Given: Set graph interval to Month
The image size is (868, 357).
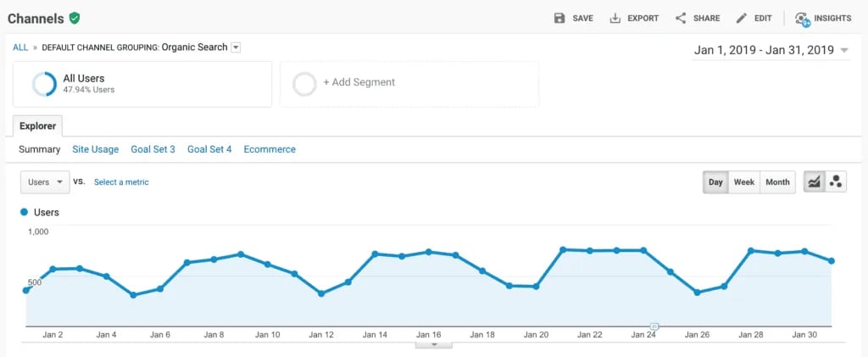Looking at the screenshot, I should coord(777,182).
